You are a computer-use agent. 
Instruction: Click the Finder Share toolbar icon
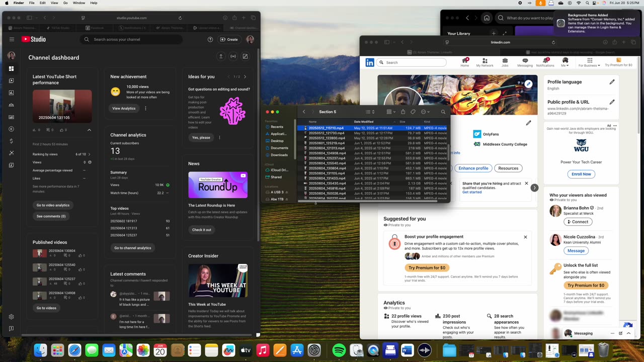click(403, 112)
